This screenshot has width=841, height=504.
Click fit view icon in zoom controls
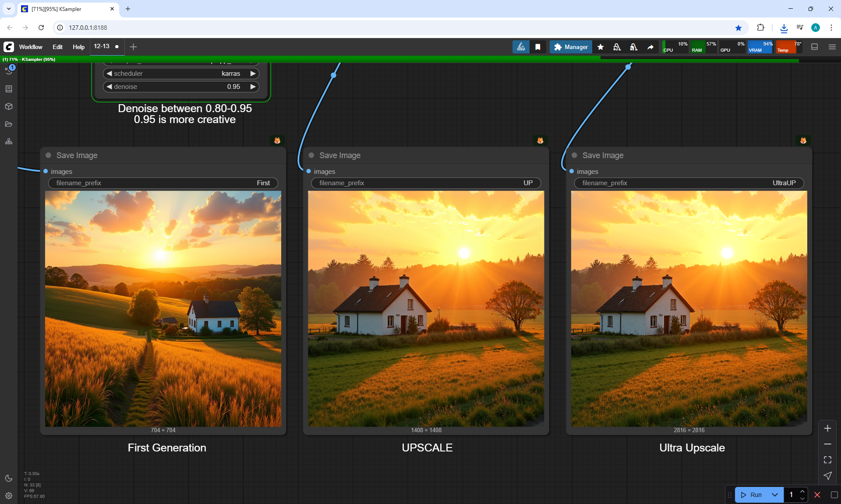(827, 460)
